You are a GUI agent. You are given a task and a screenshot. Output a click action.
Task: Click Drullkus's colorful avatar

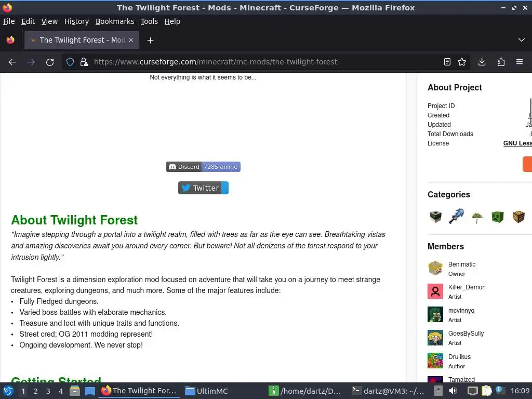click(x=435, y=361)
